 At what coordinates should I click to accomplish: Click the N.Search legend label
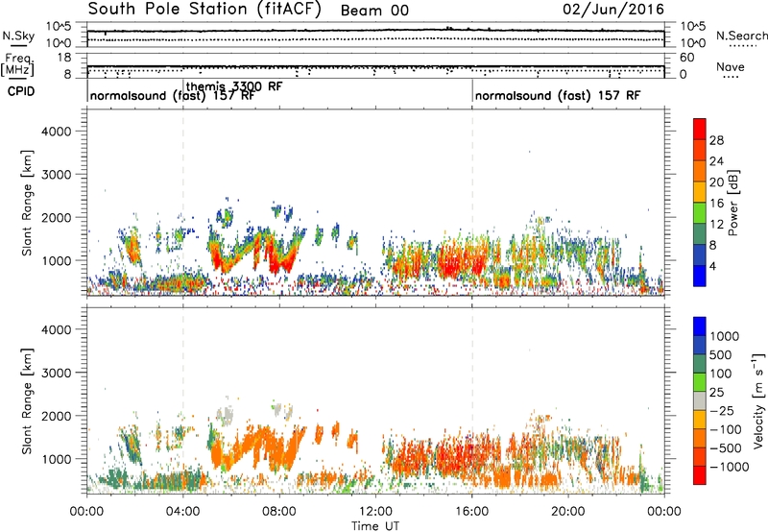pos(741,36)
